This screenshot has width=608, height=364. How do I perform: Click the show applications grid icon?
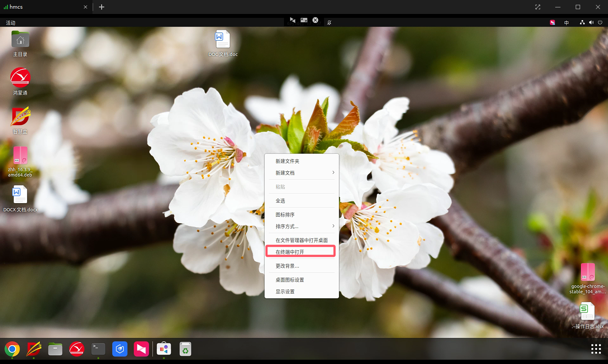pyautogui.click(x=596, y=349)
